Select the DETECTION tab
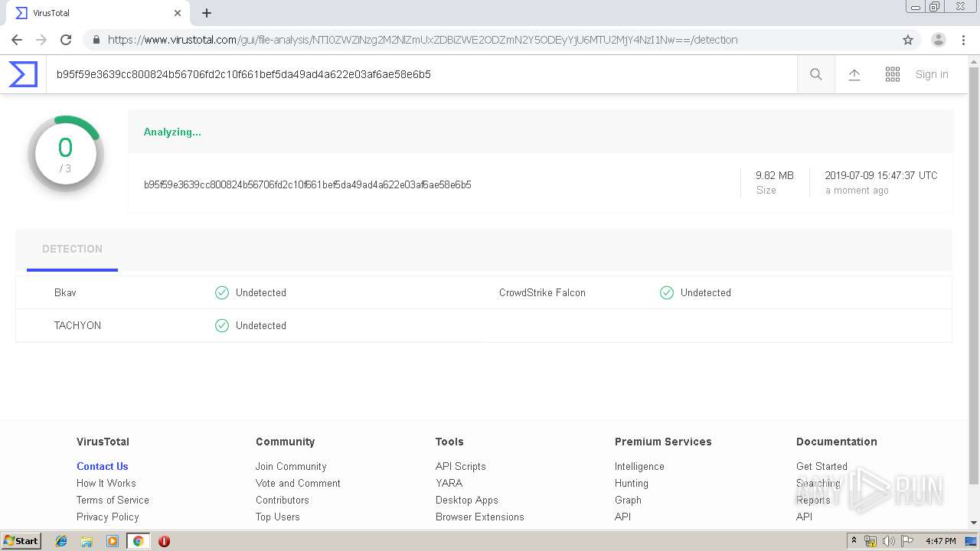 tap(72, 249)
